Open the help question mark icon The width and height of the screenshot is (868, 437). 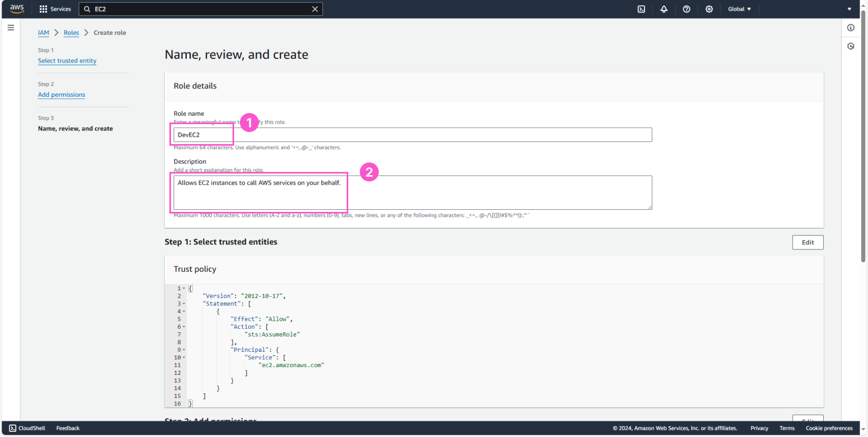(687, 9)
